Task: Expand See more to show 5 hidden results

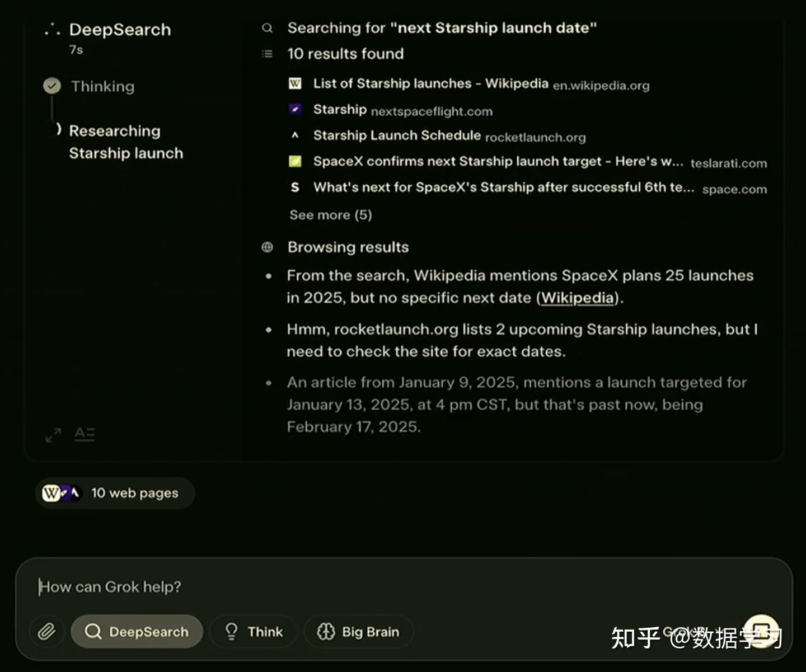Action: pyautogui.click(x=330, y=214)
